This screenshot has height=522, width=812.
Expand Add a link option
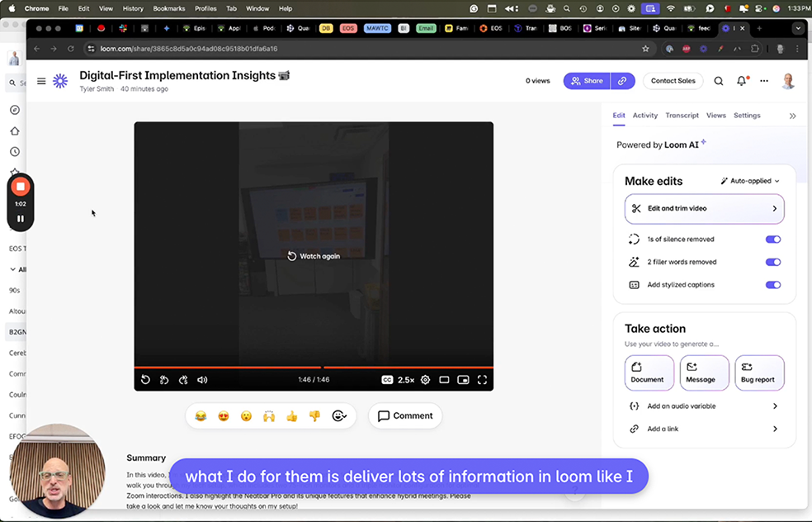(704, 429)
